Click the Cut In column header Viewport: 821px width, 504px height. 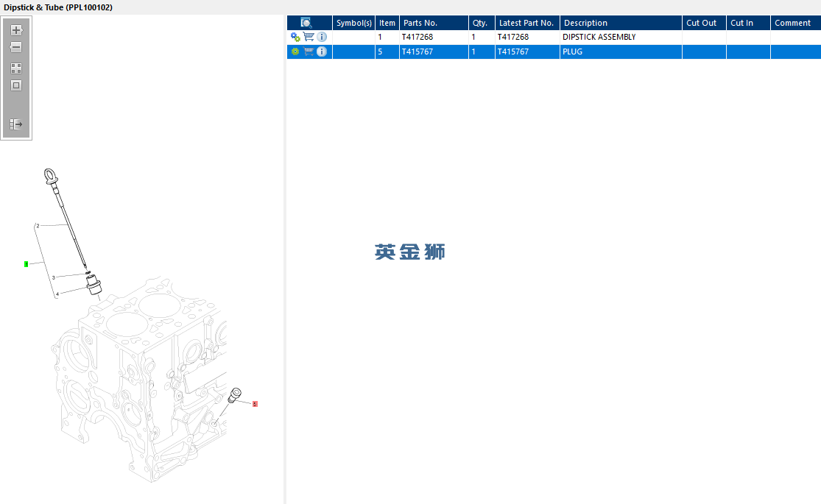click(748, 23)
